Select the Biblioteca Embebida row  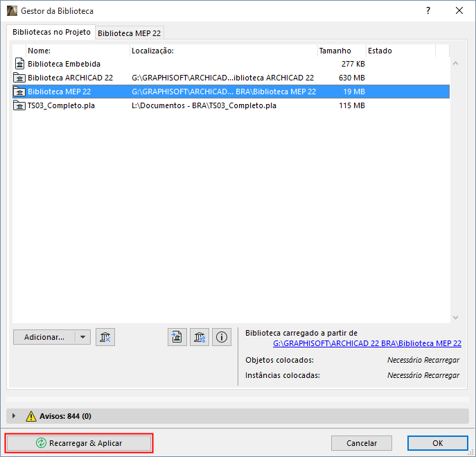(231, 64)
